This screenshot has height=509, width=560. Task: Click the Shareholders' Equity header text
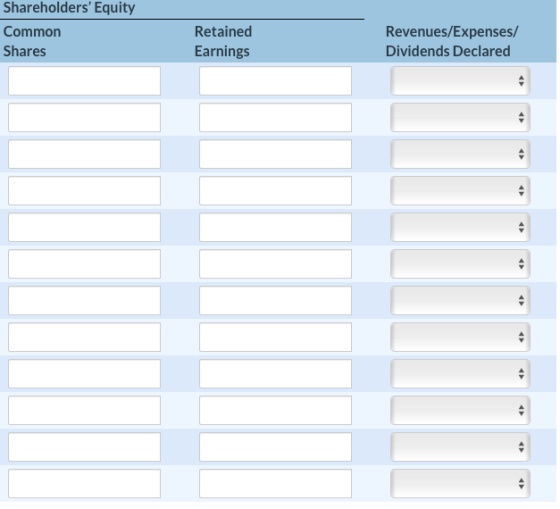click(69, 8)
